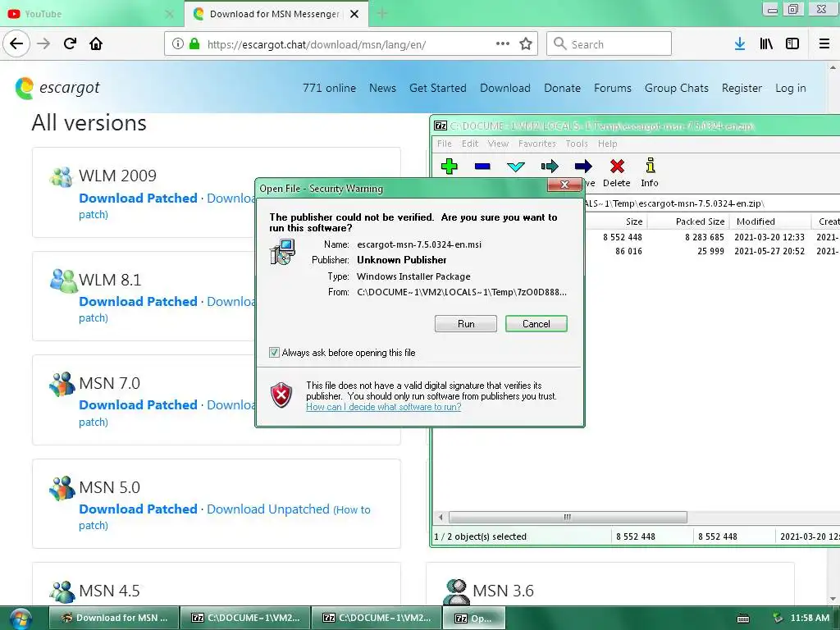Screen dimensions: 840x630
Task: Open Group Chats link
Action: pyautogui.click(x=677, y=88)
